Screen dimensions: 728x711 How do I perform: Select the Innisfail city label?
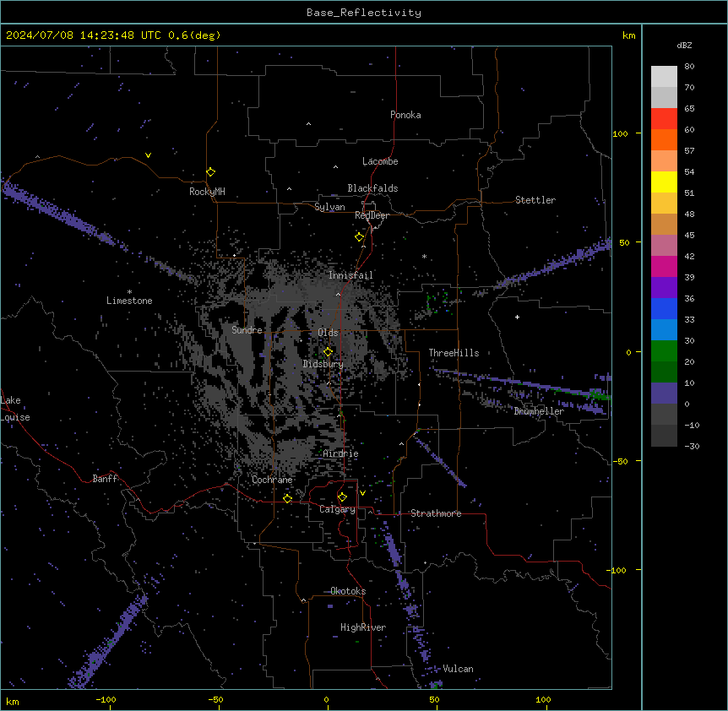(x=350, y=275)
